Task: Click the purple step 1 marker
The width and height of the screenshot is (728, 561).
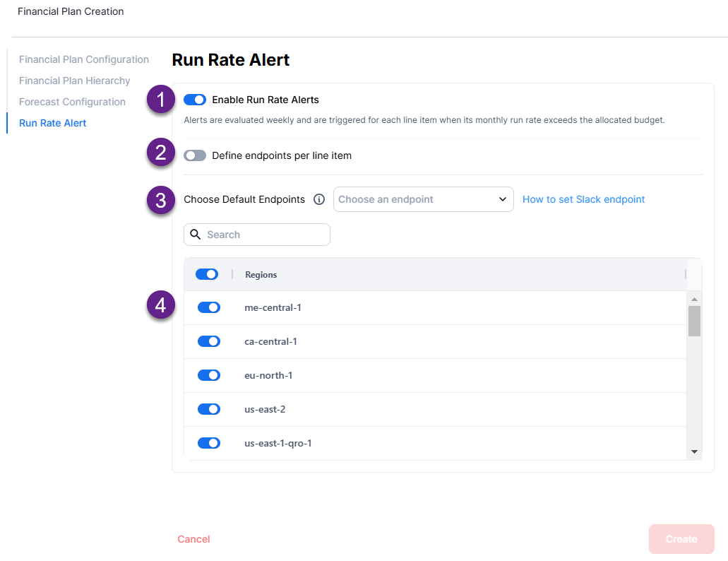Action: tap(161, 100)
